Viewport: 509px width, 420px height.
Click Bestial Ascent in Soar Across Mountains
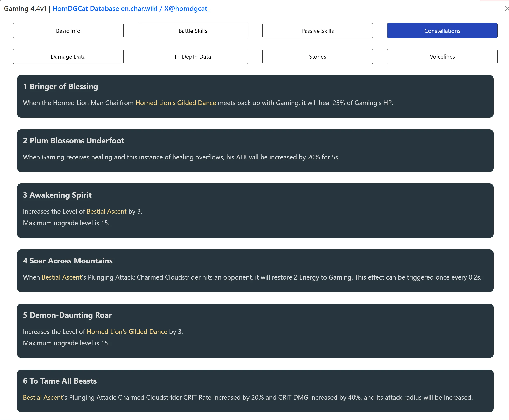click(x=62, y=277)
